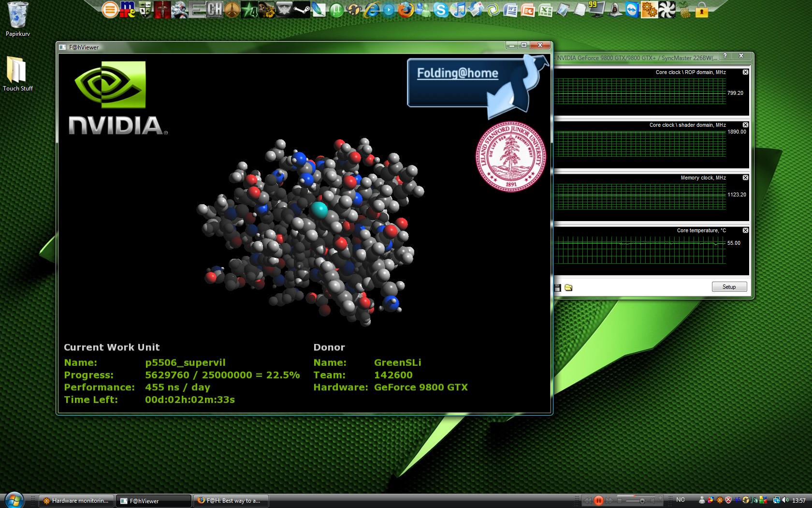
Task: Open Internet Explorer from the dock
Action: click(372, 10)
